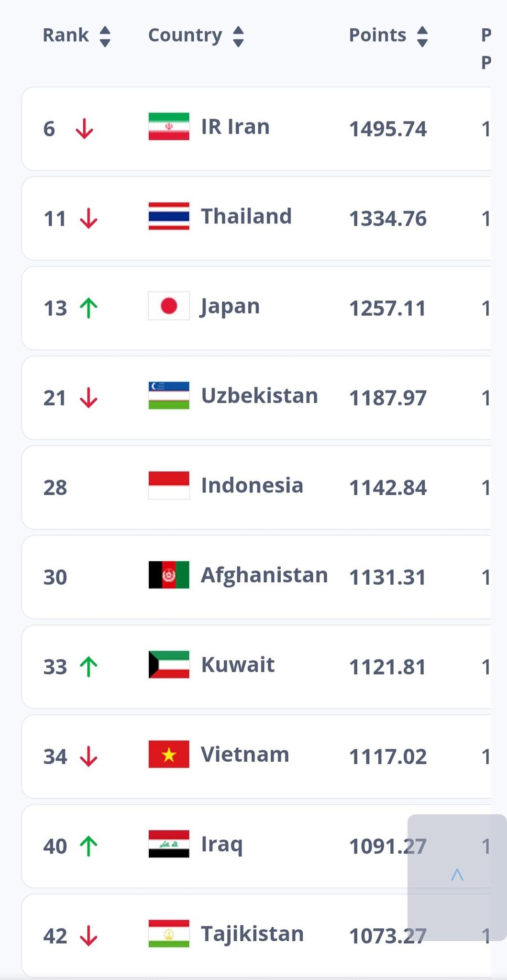
Task: Click the Iraq flag icon
Action: (169, 844)
